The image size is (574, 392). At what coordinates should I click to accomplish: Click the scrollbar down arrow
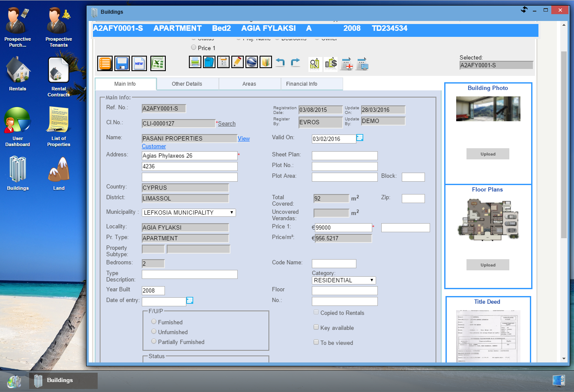[x=564, y=359]
